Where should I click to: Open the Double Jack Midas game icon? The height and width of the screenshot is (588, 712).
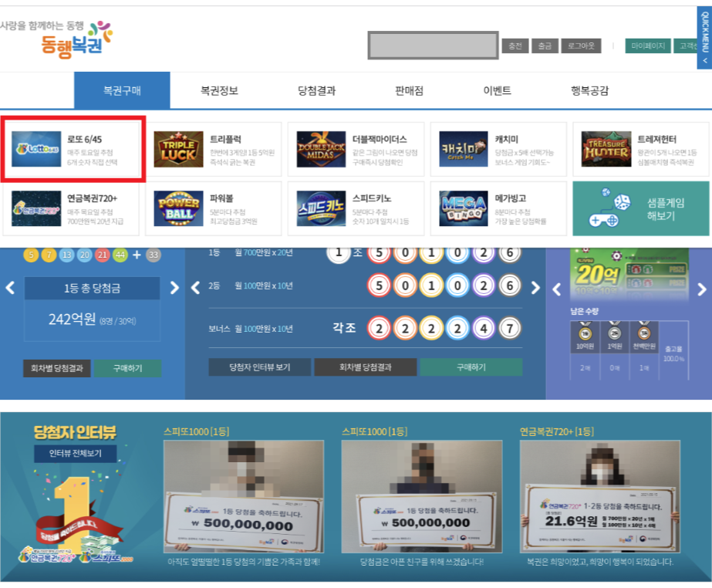[321, 149]
